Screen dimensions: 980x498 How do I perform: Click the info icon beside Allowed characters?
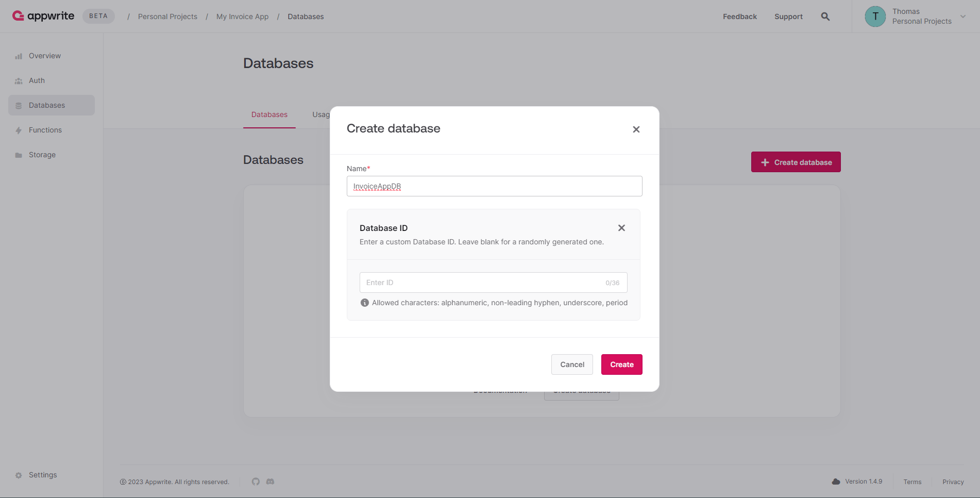tap(365, 303)
